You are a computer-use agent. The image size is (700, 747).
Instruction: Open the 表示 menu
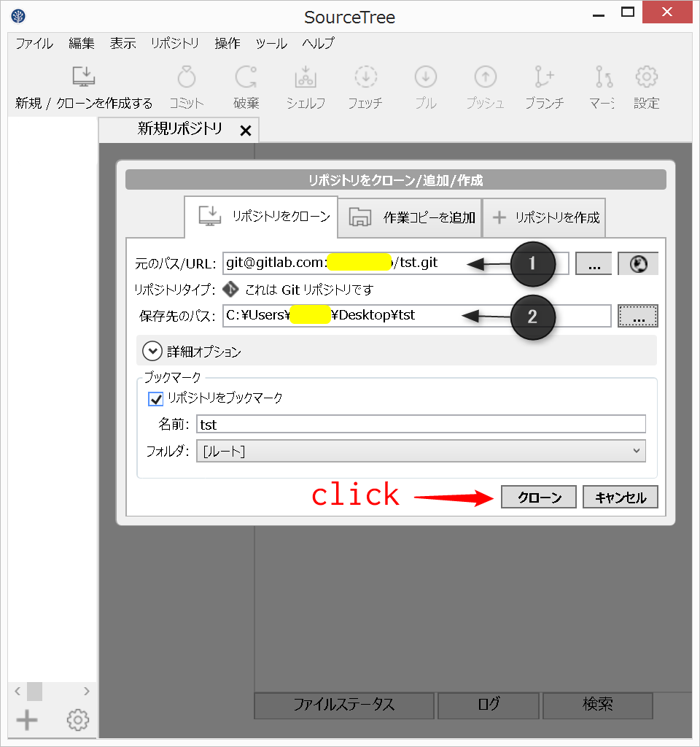(x=122, y=43)
